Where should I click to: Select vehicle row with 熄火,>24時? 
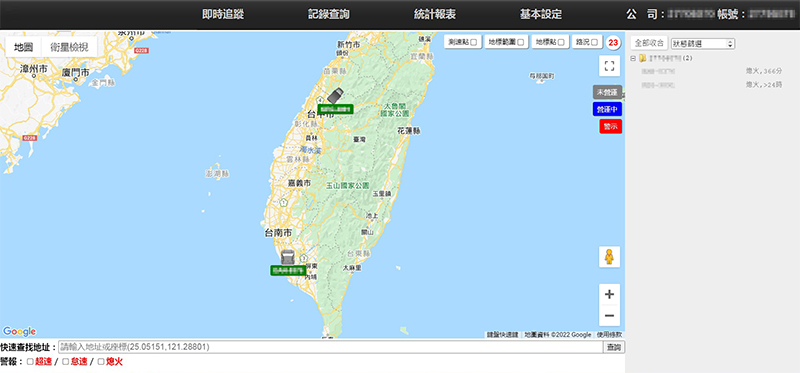[712, 85]
